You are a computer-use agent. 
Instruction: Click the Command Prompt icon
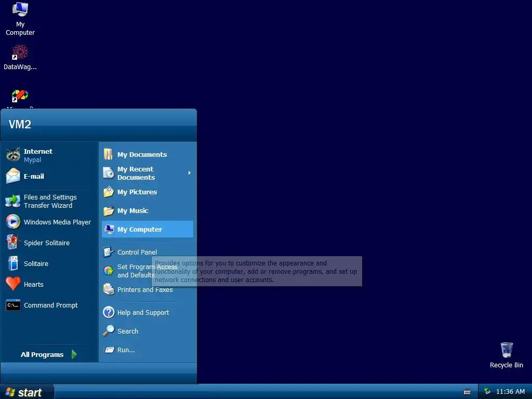coord(13,305)
